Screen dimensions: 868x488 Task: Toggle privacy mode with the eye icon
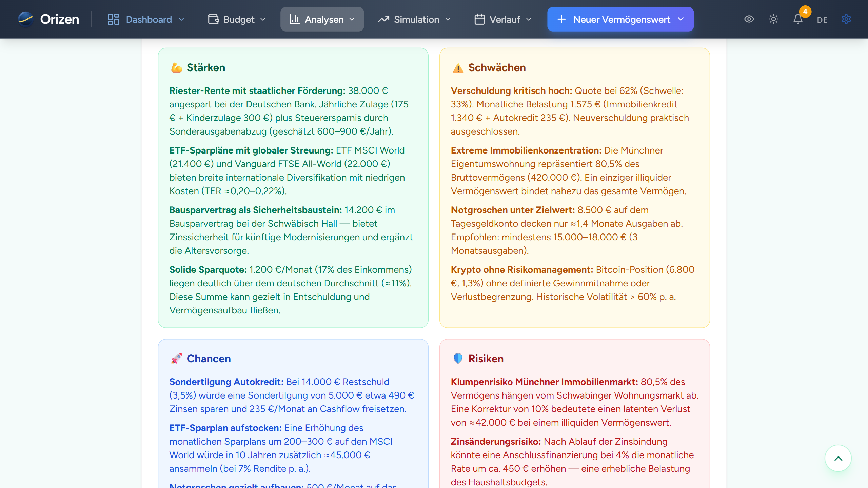point(749,19)
